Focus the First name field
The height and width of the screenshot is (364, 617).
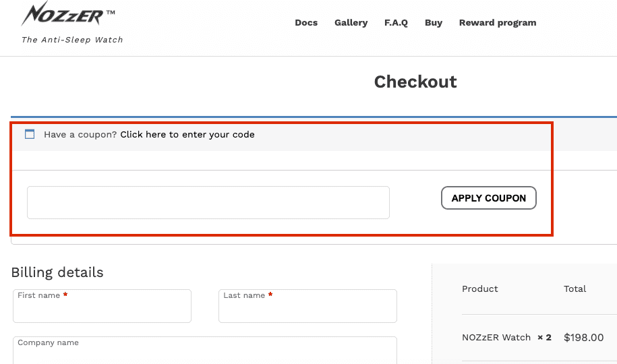point(102,306)
